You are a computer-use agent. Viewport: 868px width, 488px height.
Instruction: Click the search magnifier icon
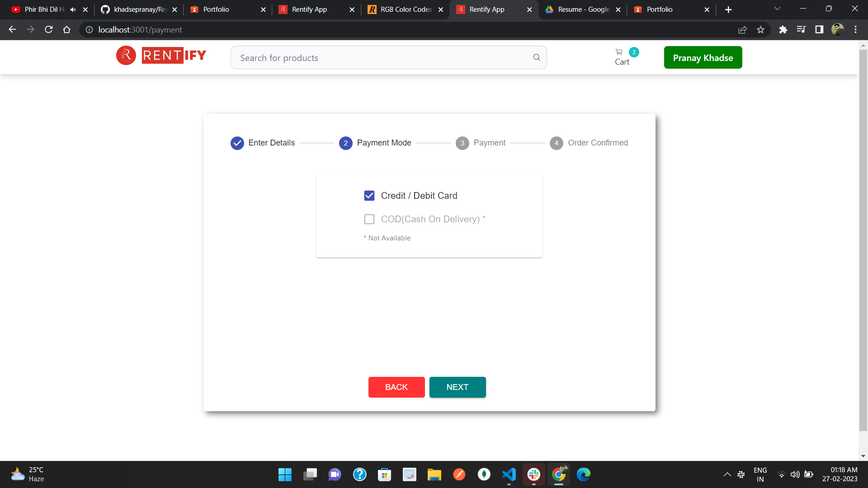point(537,57)
